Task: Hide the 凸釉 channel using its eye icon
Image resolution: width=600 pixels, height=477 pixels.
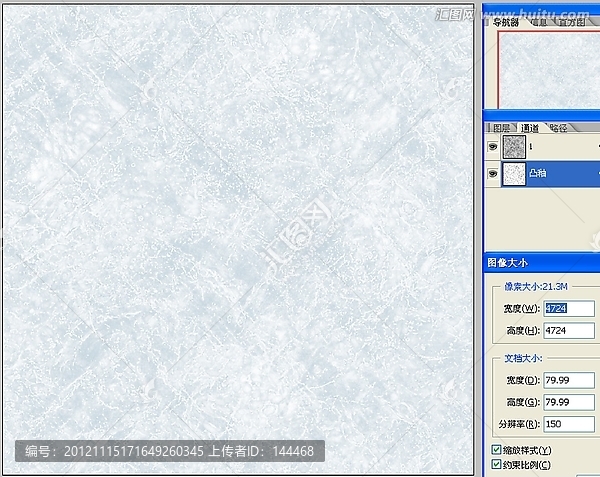Action: [x=492, y=173]
